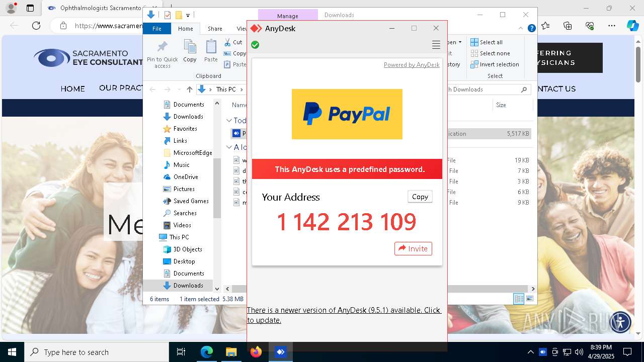
Task: Switch to details view layout icon
Action: point(518,299)
